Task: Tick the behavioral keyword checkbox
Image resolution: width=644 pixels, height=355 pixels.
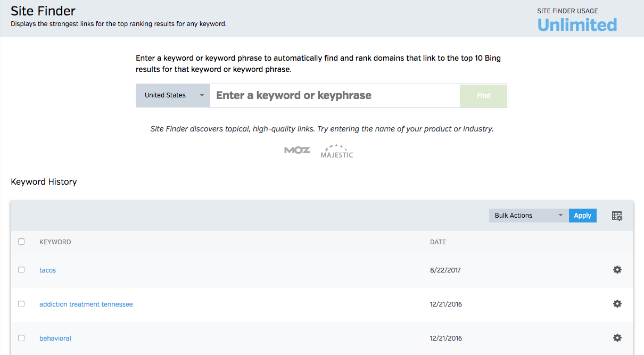Action: [21, 338]
